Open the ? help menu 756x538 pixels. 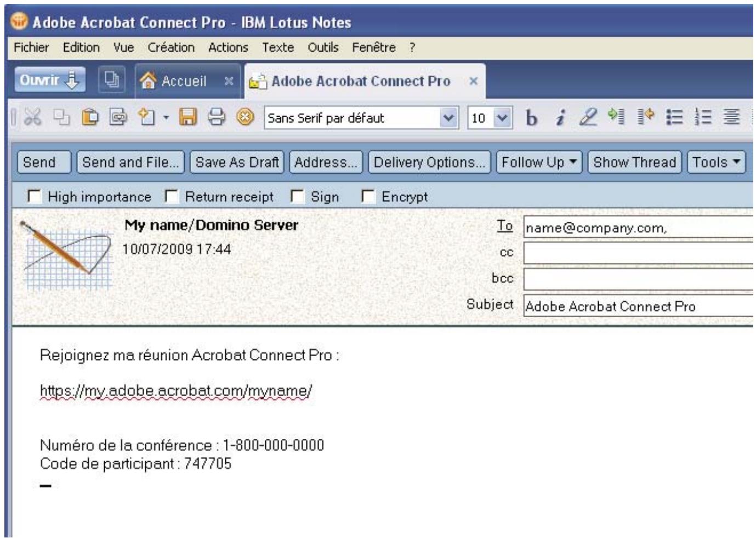[x=412, y=48]
